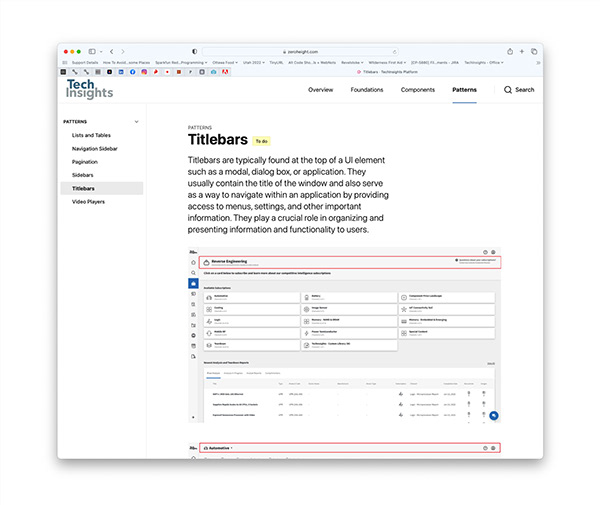Click the privacy shield icon beside address bar

point(194,51)
